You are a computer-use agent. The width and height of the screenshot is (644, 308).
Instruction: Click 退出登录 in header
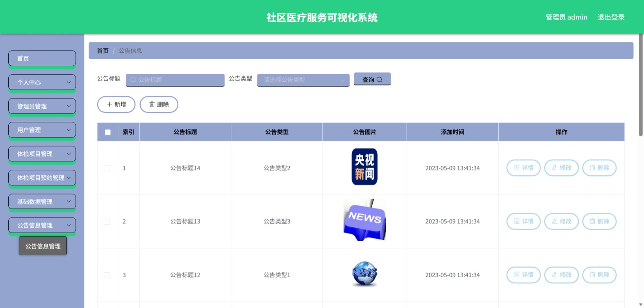(x=611, y=17)
